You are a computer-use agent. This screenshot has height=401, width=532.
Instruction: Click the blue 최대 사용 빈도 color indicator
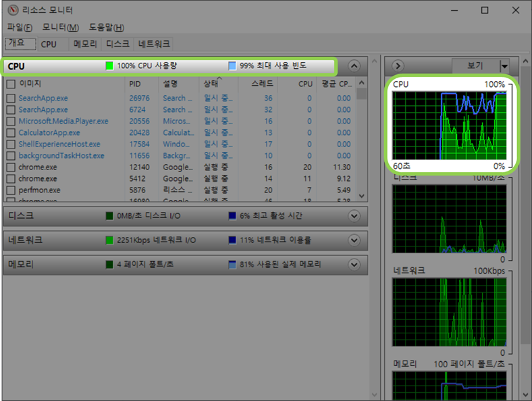(x=232, y=65)
